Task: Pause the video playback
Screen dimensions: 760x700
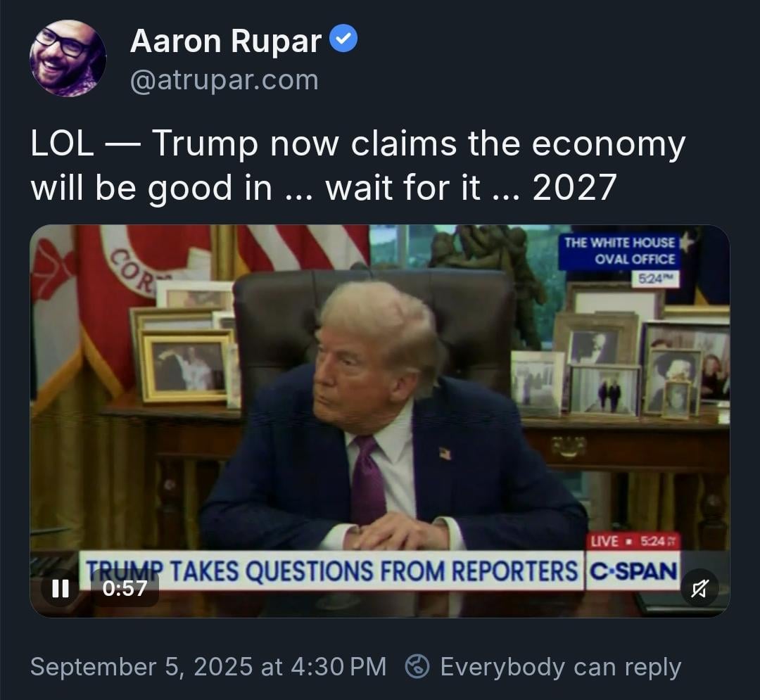Action: point(60,589)
